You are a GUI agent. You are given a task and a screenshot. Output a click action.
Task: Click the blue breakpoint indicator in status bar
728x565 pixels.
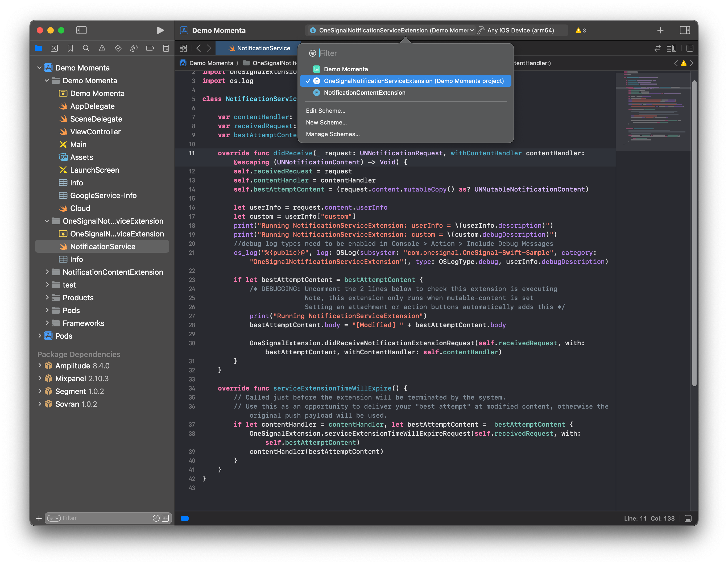click(185, 518)
